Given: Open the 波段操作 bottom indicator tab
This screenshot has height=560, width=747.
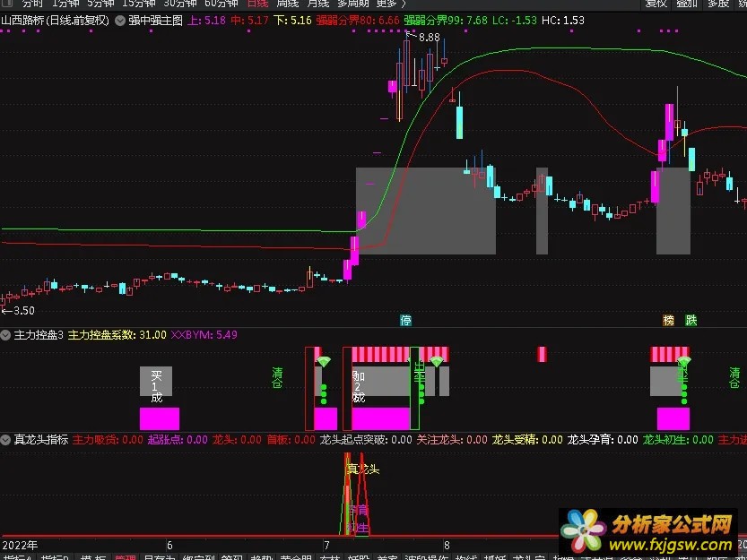Looking at the screenshot, I should point(426,557).
